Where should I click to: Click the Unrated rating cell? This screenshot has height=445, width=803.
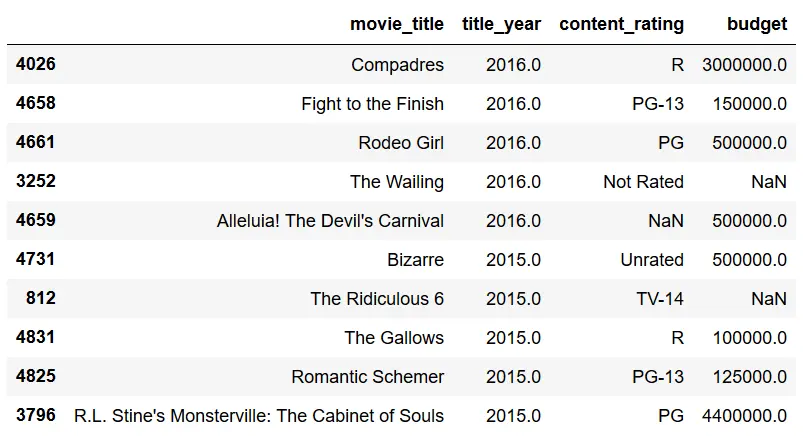pos(652,260)
